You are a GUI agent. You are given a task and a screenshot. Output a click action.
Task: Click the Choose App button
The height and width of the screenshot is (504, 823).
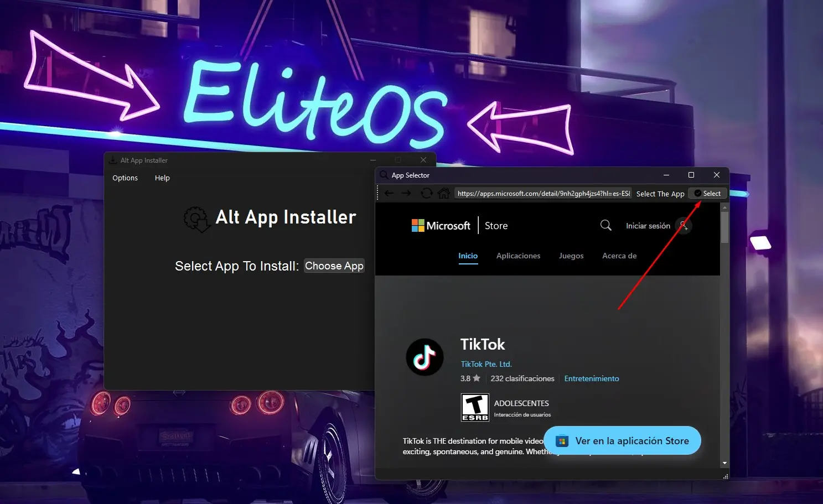pos(334,266)
